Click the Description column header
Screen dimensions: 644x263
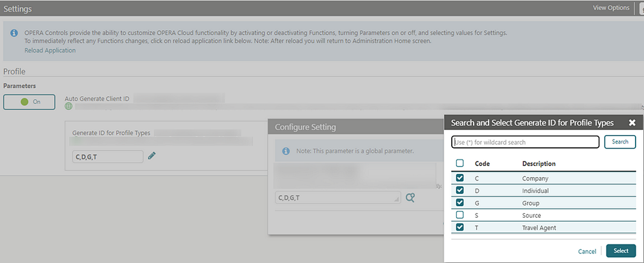[x=539, y=163]
